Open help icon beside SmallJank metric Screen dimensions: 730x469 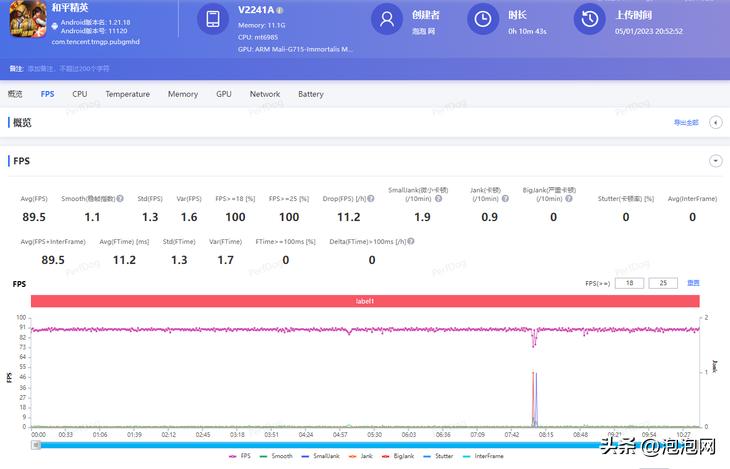pyautogui.click(x=438, y=198)
